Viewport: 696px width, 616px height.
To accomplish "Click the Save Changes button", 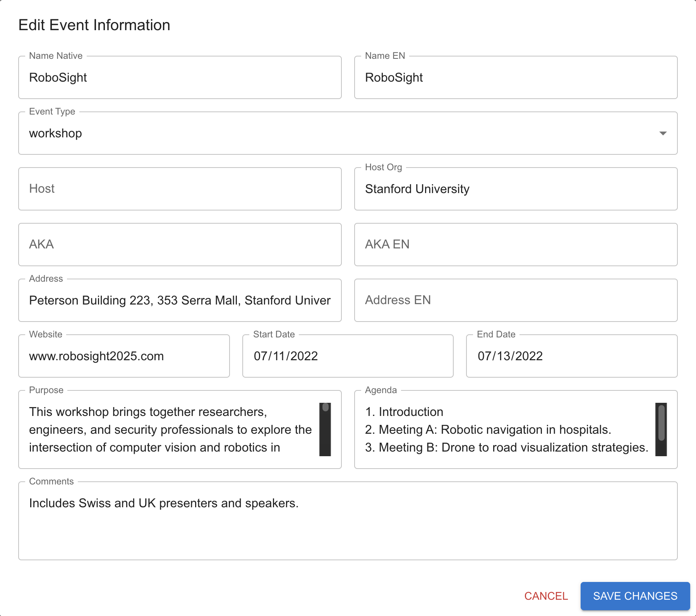I will pyautogui.click(x=635, y=596).
